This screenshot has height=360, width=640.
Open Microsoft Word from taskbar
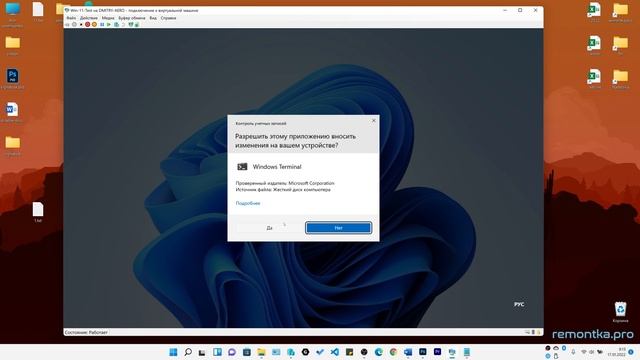click(x=408, y=352)
